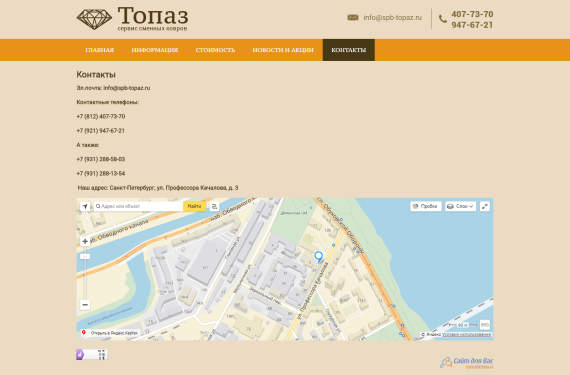The image size is (570, 375).
Task: Click the geolocation arrow on the map
Action: point(85,206)
